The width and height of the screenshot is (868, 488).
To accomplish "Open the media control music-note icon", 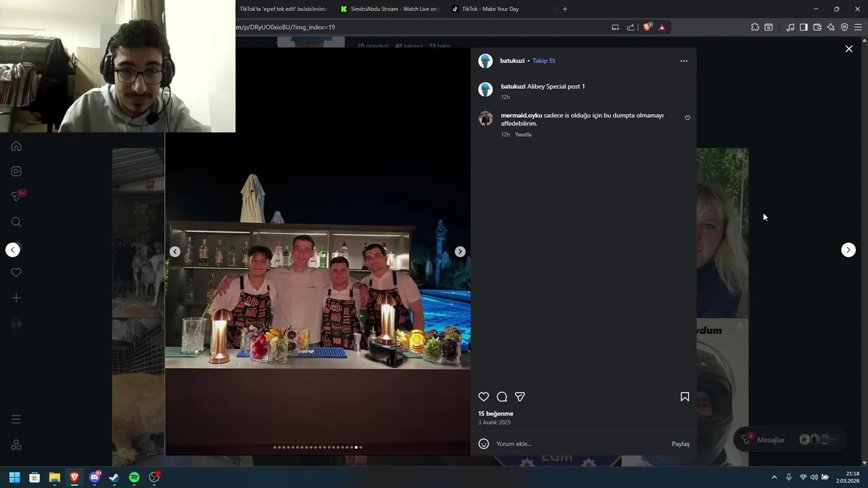I will pyautogui.click(x=790, y=27).
